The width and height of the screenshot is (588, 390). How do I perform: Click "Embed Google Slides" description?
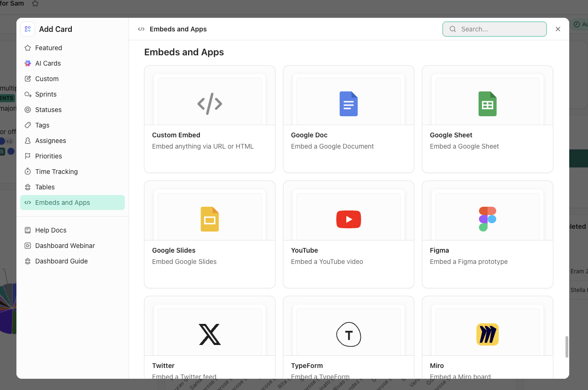click(184, 262)
